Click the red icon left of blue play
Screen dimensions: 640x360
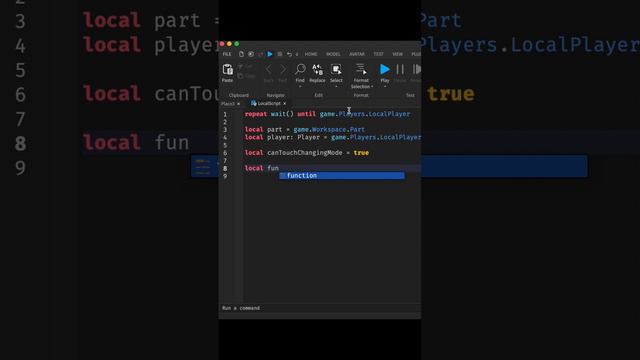click(x=260, y=54)
